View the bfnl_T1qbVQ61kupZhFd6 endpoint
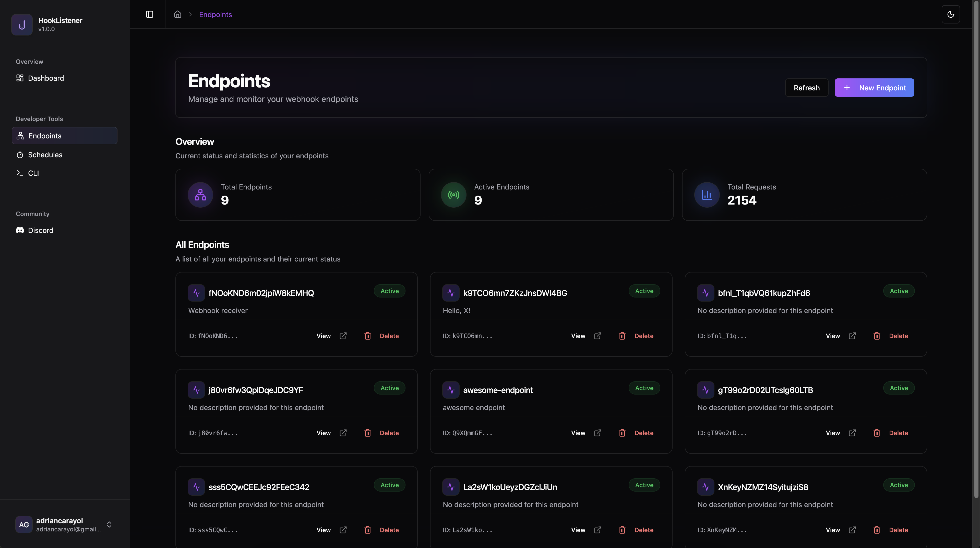980x548 pixels. pos(832,336)
